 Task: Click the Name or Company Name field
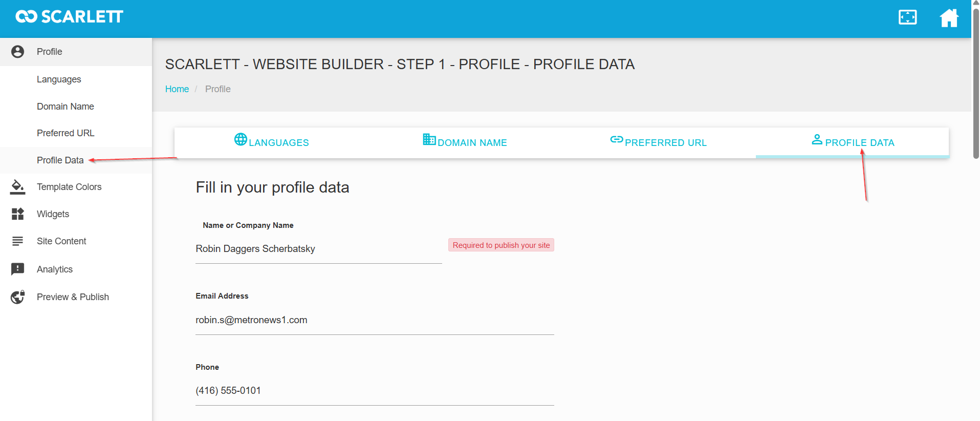(x=318, y=249)
